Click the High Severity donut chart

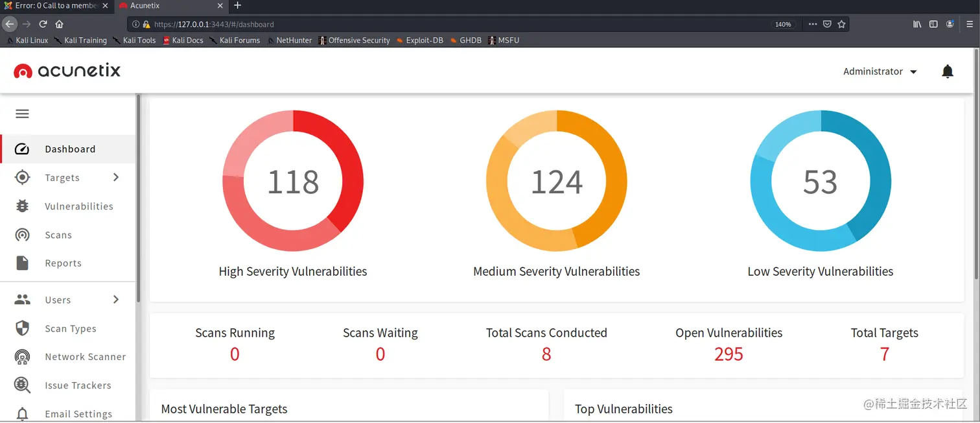coord(293,181)
